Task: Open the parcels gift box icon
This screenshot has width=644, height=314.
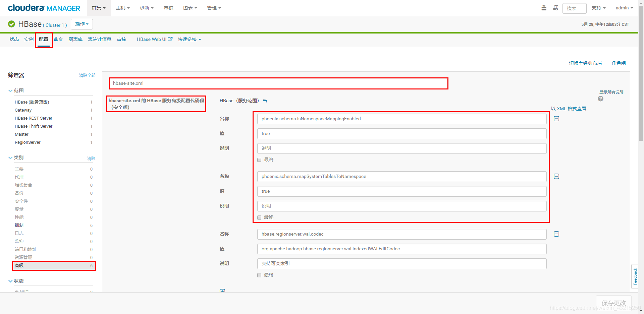Action: (x=544, y=8)
